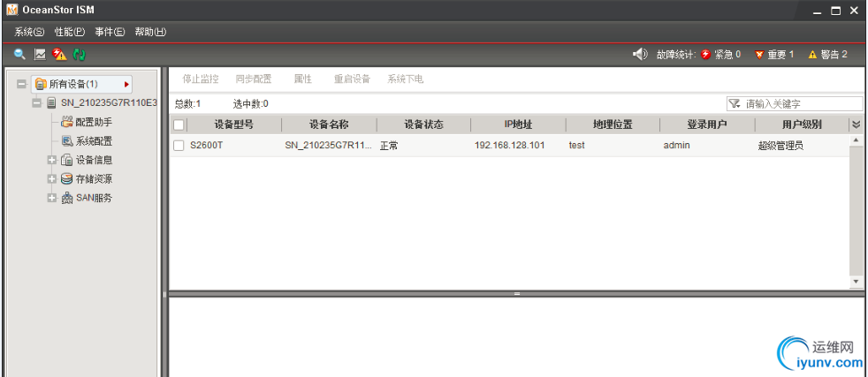Tick the checkbox for the S2600T row
This screenshot has width=868, height=377.
[x=179, y=146]
